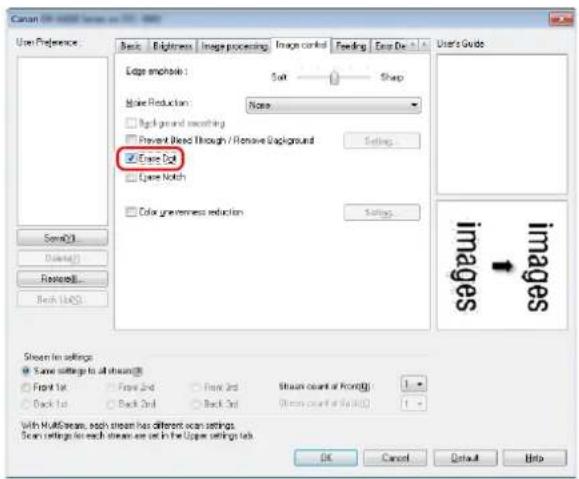
Task: Click the Soft label of Edge emphasis
Action: click(279, 77)
